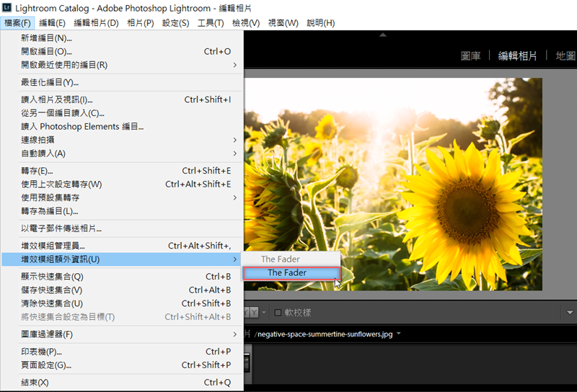577x392 pixels.
Task: Open the before/after view dropdown arrow
Action: [x=263, y=312]
